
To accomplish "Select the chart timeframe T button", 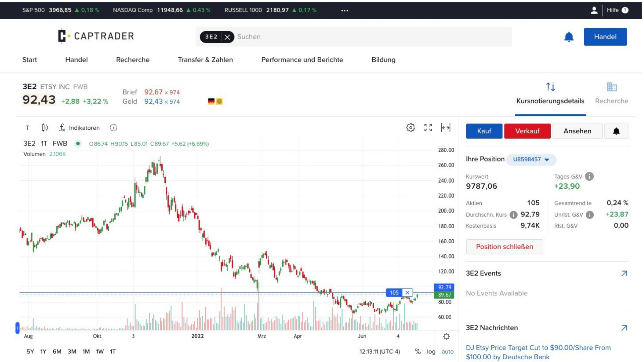I will (28, 128).
